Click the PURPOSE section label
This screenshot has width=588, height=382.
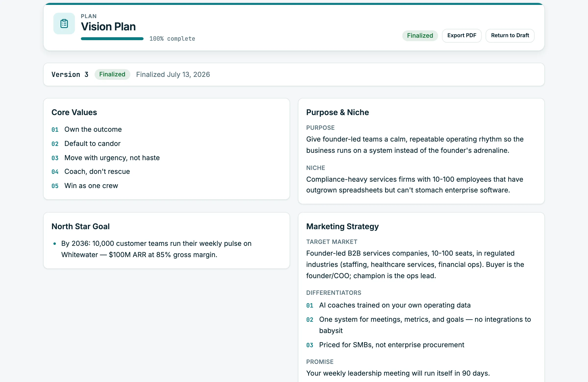pyautogui.click(x=320, y=128)
